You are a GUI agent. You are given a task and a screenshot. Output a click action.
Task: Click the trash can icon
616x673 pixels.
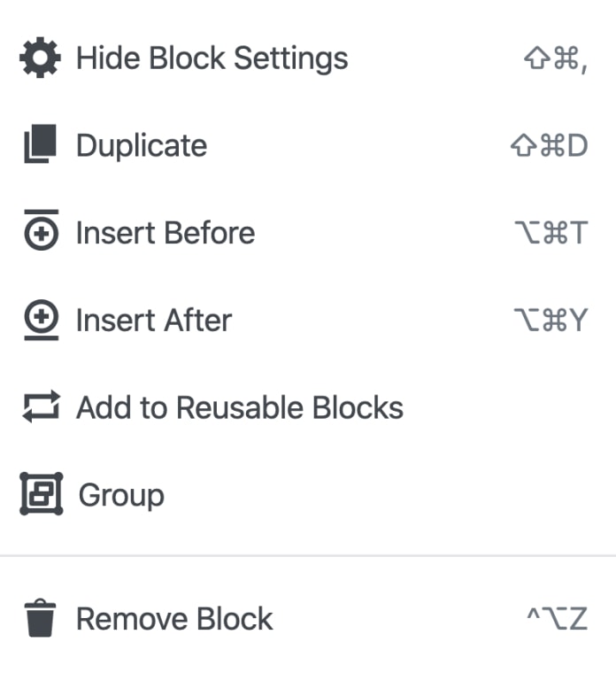click(x=41, y=618)
